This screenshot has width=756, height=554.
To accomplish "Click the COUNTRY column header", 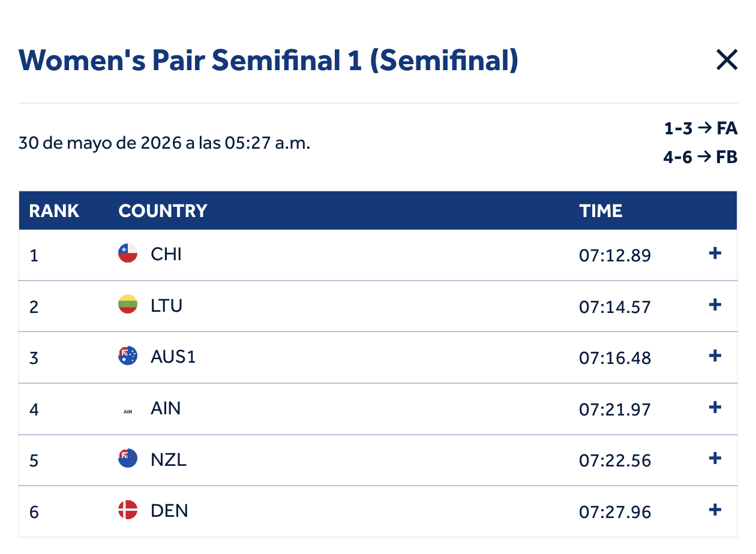I will [163, 211].
